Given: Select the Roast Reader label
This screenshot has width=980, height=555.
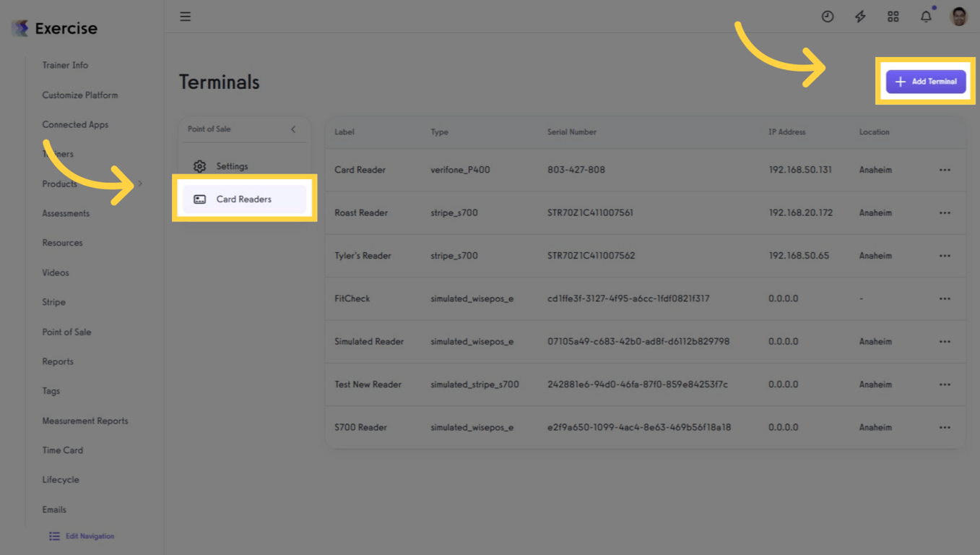Looking at the screenshot, I should coord(361,213).
